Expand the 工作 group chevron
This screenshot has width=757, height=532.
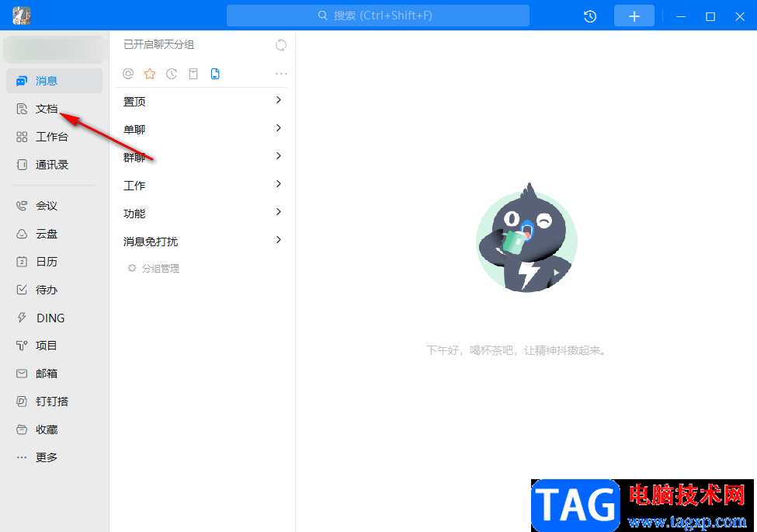pos(279,184)
